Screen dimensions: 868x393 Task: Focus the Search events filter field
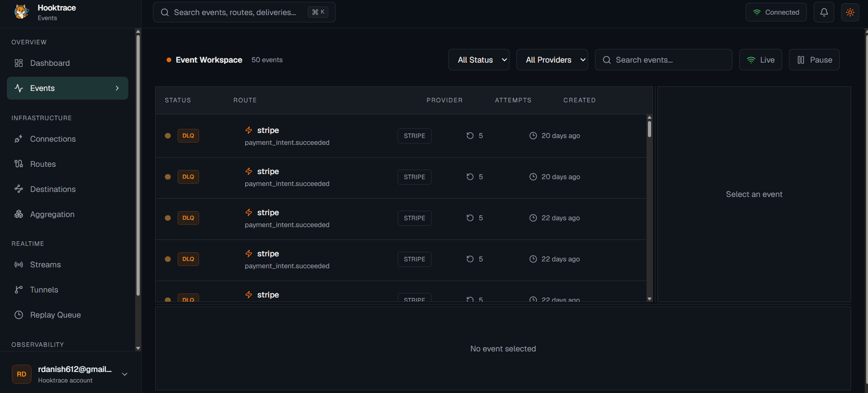(x=663, y=60)
